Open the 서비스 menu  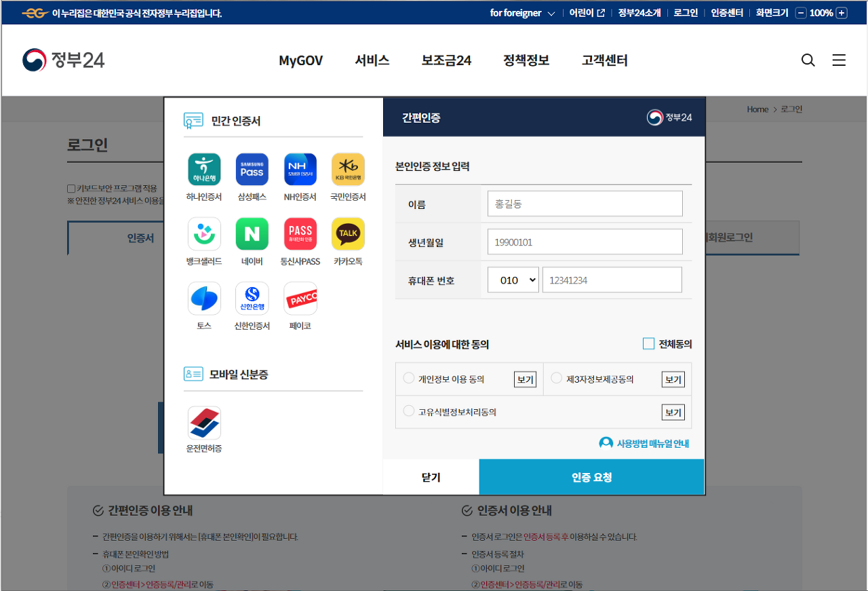click(372, 60)
